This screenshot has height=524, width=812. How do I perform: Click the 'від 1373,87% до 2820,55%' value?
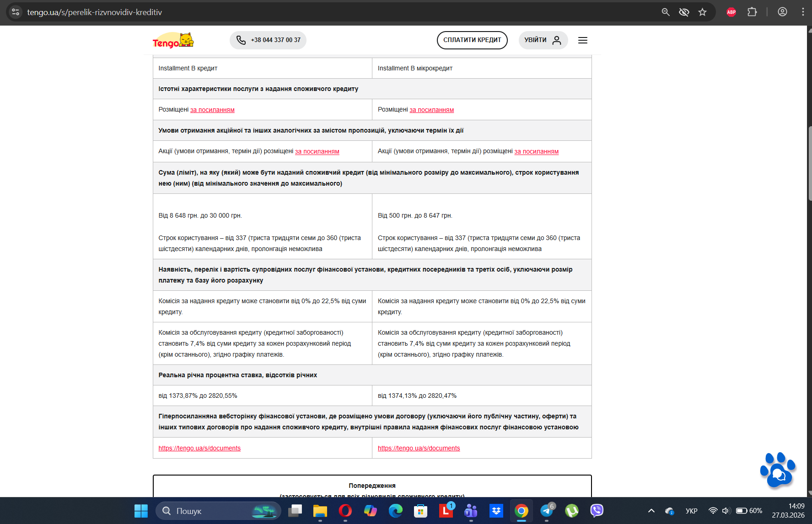tap(198, 396)
